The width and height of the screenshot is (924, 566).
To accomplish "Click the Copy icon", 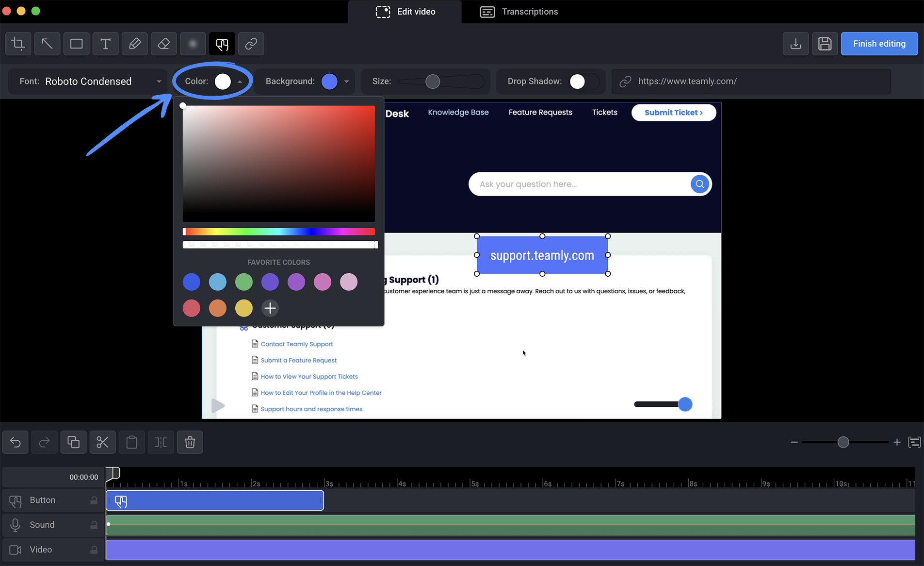I will coord(73,442).
